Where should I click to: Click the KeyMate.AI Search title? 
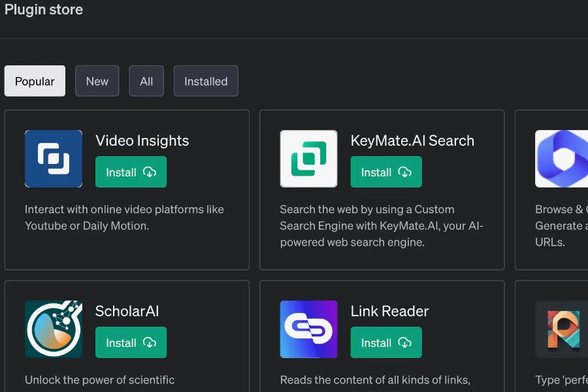coord(412,140)
